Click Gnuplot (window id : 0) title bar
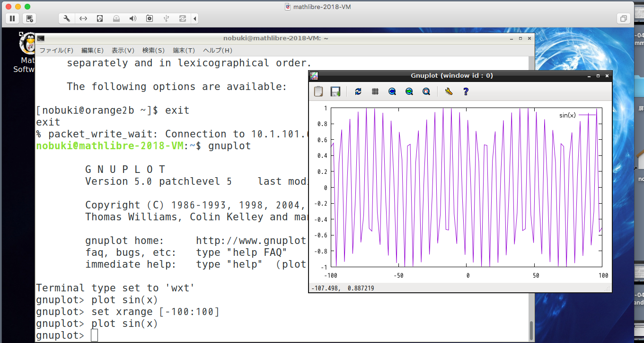Image resolution: width=644 pixels, height=343 pixels. (x=452, y=75)
